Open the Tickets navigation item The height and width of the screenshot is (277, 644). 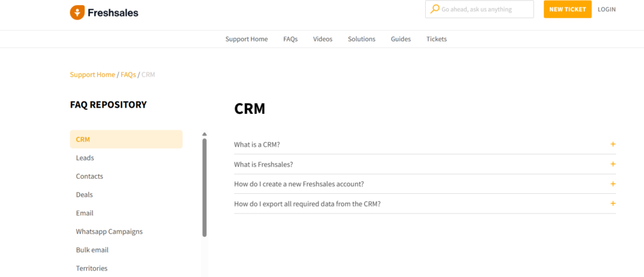click(436, 39)
